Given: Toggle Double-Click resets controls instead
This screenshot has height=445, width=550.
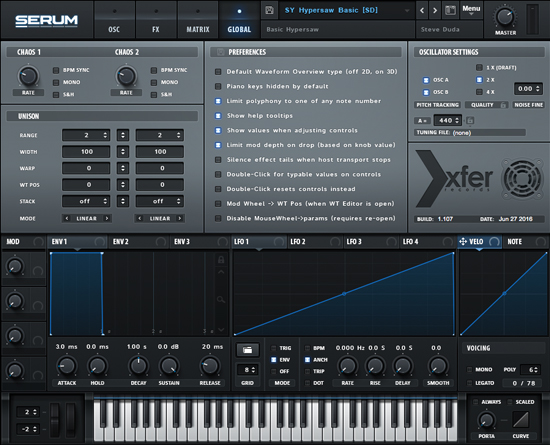Looking at the screenshot, I should click(x=218, y=189).
